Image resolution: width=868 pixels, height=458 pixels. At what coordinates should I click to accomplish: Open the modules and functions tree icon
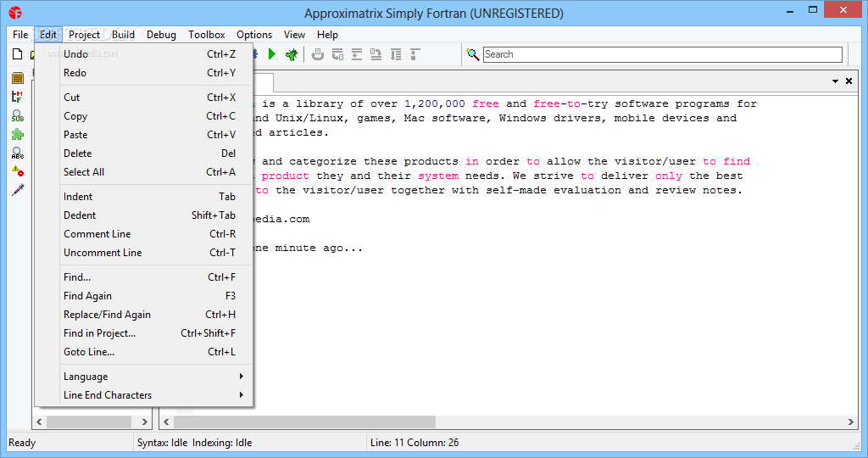(x=18, y=97)
